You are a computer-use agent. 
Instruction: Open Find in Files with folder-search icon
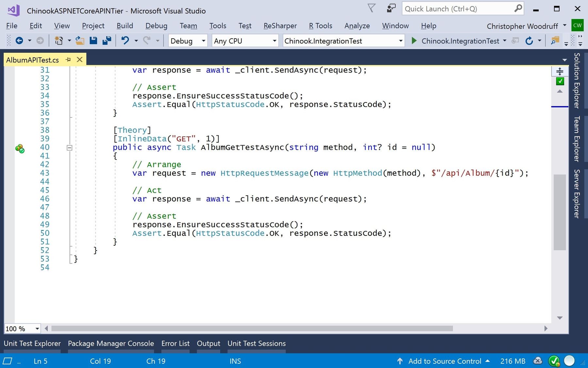click(555, 41)
